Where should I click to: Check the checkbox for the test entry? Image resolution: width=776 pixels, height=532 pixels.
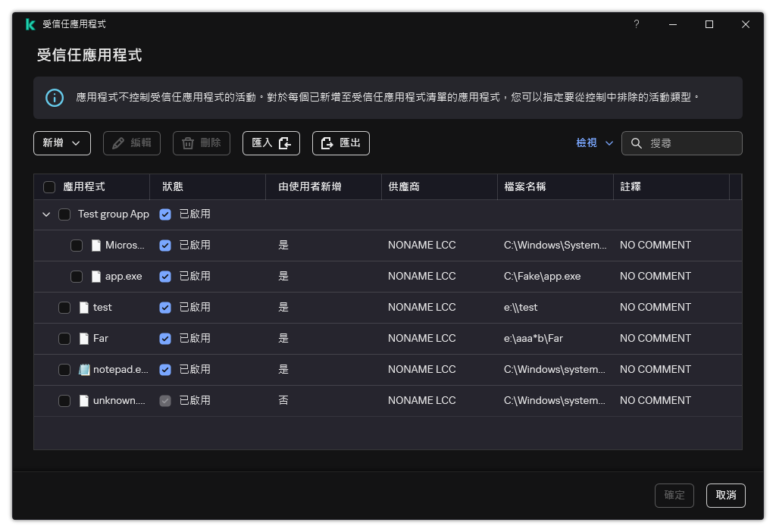[x=64, y=307]
